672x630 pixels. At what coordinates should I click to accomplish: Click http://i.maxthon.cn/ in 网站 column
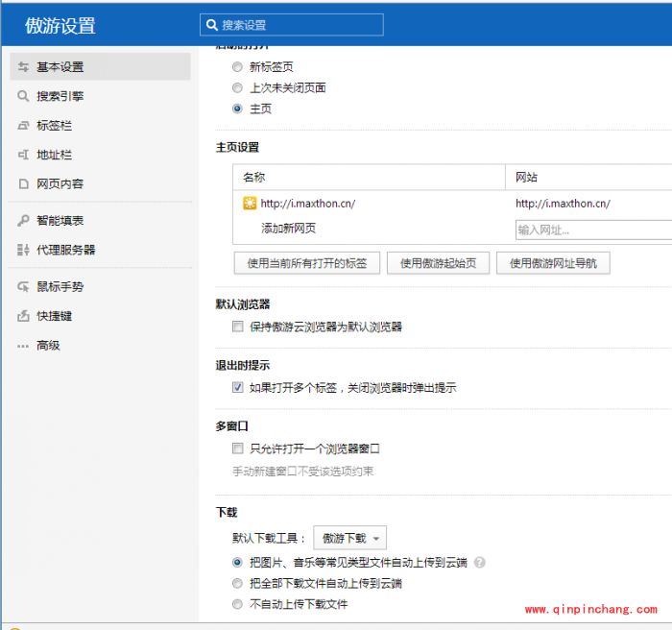(x=563, y=204)
